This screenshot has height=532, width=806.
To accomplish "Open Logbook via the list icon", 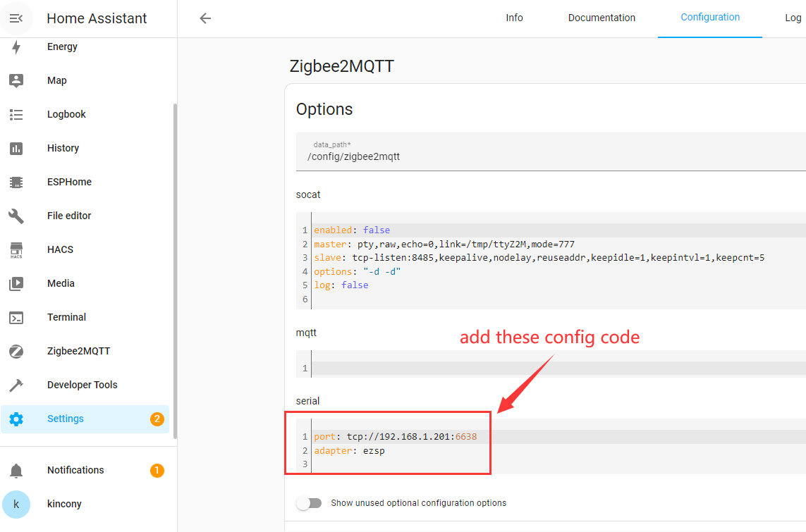I will click(x=16, y=114).
